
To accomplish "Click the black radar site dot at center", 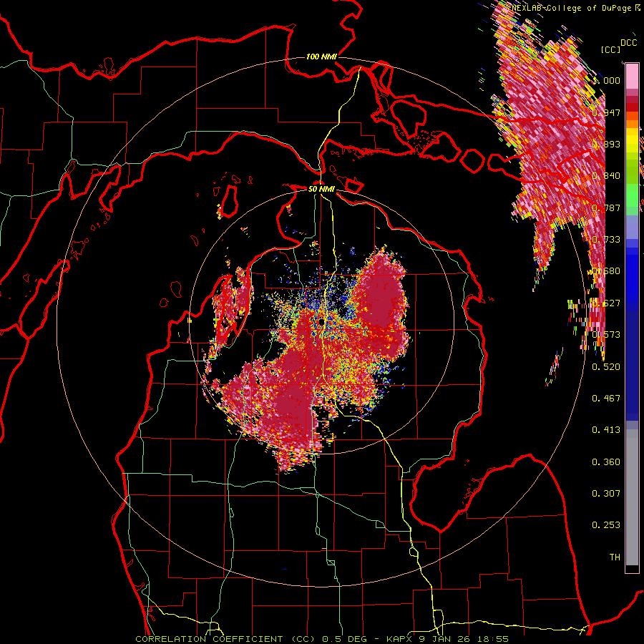I will [321, 321].
